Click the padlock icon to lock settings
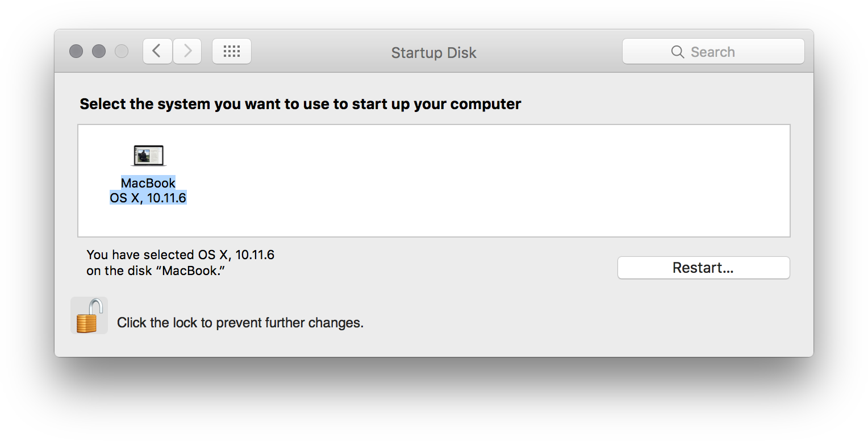Image resolution: width=868 pixels, height=441 pixels. click(89, 315)
